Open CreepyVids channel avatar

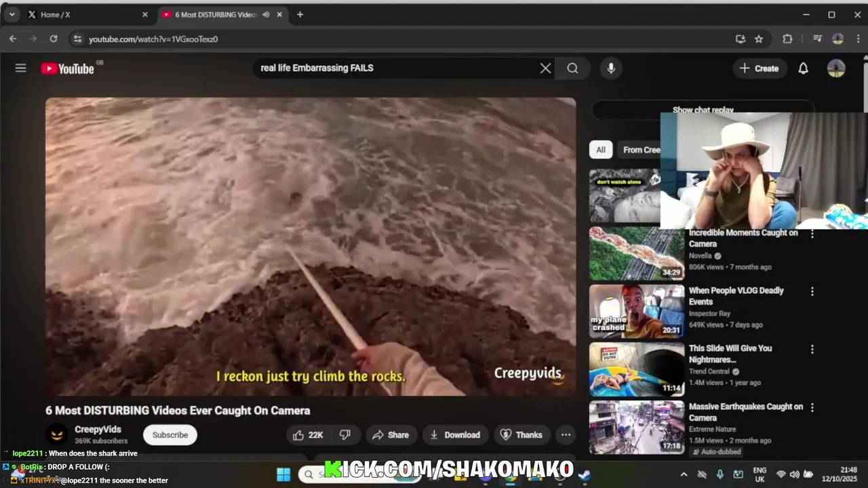pyautogui.click(x=57, y=434)
